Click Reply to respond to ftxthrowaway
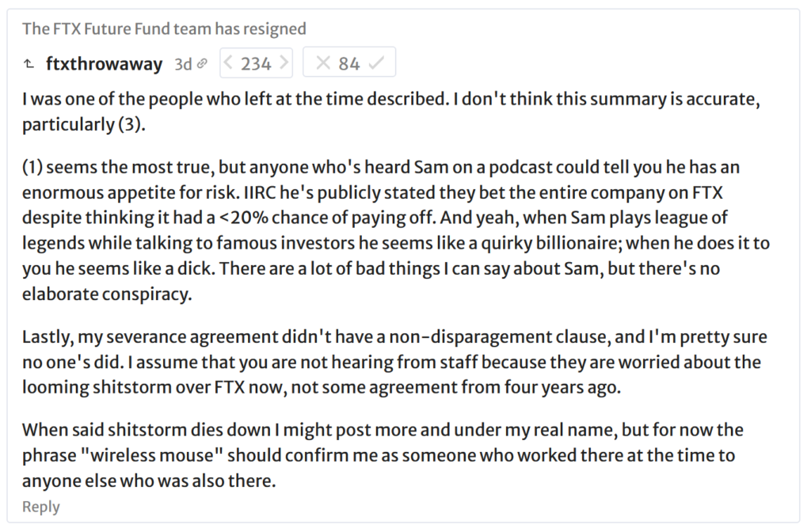Image resolution: width=811 pixels, height=532 pixels. click(40, 506)
